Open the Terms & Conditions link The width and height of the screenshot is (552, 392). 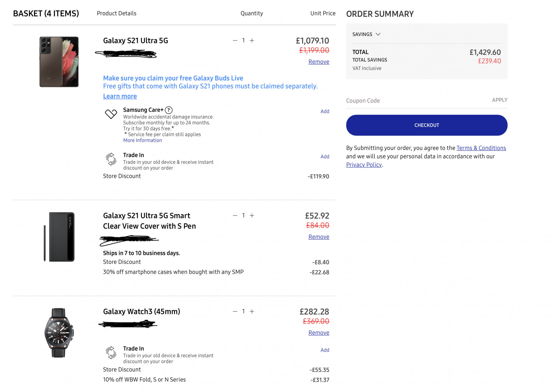(481, 148)
